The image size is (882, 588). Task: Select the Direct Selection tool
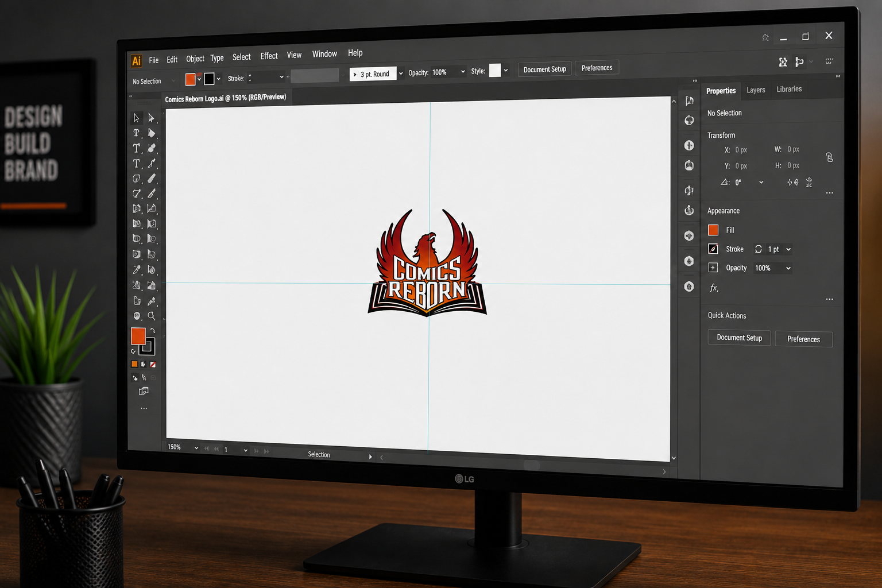click(x=151, y=118)
